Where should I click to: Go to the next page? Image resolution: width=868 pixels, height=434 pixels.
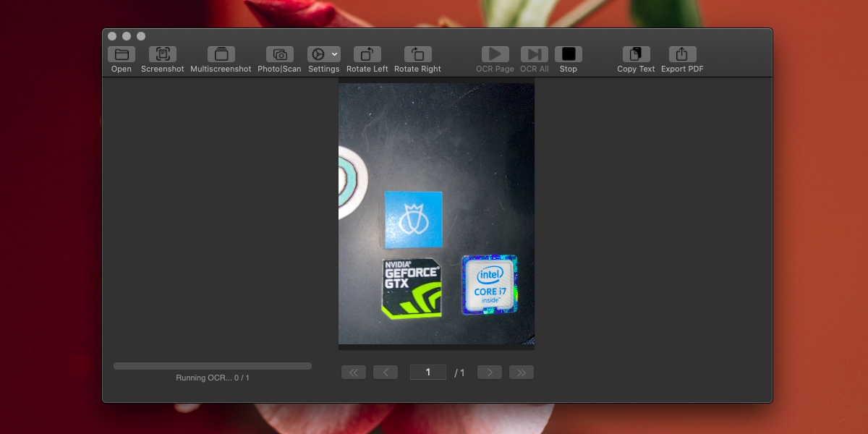[x=490, y=373]
